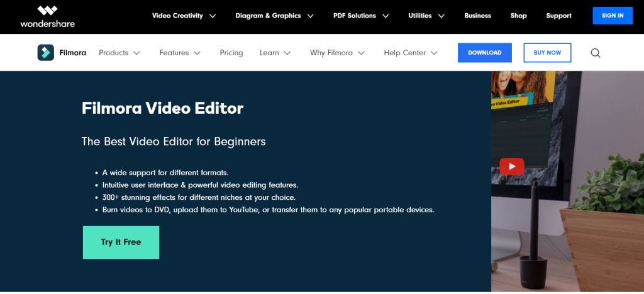Click the Try It Free button
The height and width of the screenshot is (294, 644).
click(x=121, y=242)
